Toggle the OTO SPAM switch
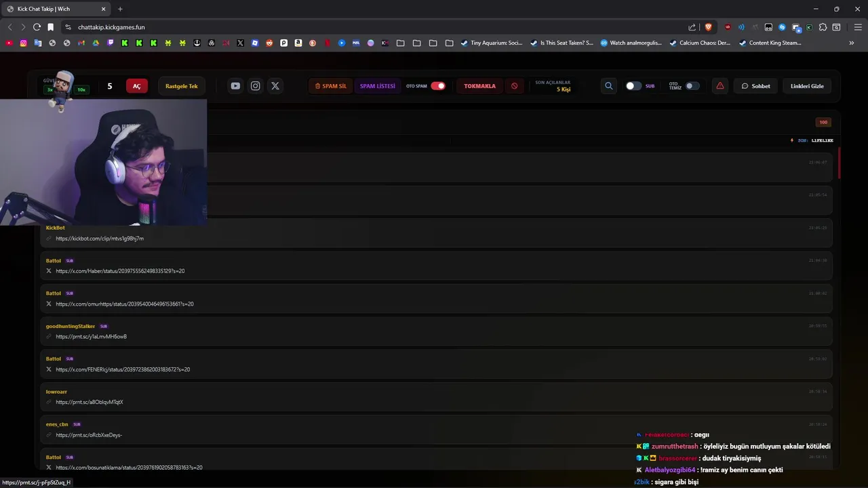Viewport: 868px width, 488px height. click(x=438, y=86)
